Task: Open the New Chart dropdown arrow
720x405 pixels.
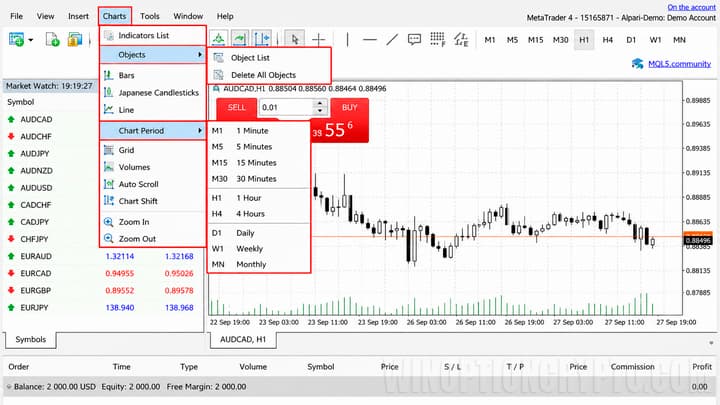Action: 31,40
